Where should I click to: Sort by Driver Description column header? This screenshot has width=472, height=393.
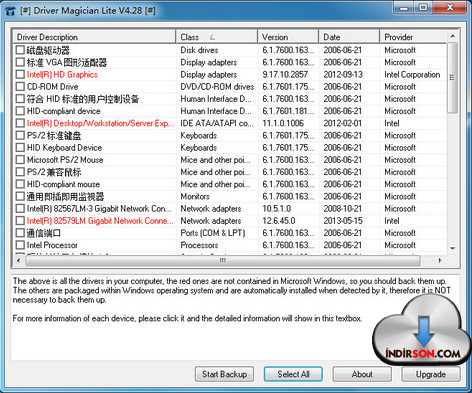94,37
